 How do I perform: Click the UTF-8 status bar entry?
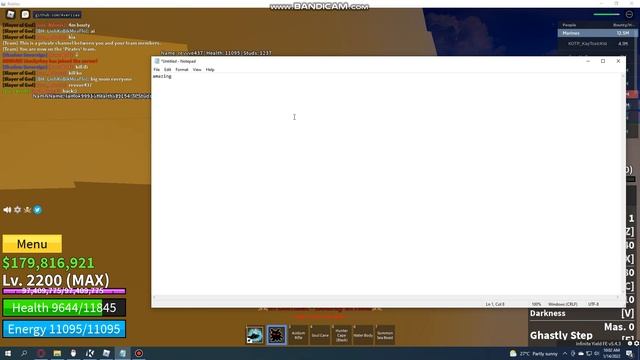coord(593,304)
